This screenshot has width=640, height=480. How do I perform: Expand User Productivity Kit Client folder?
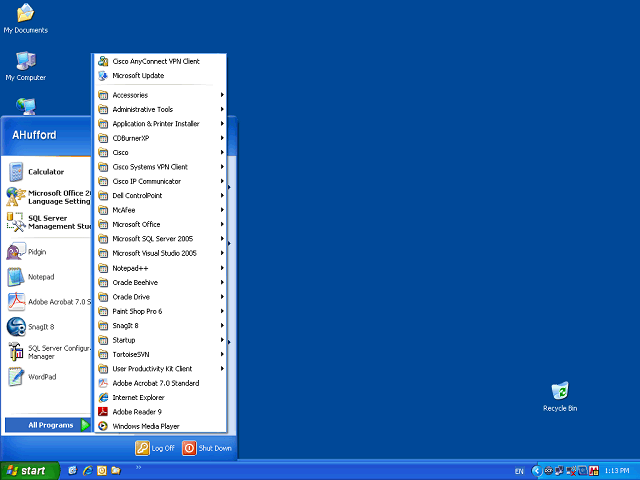coord(160,369)
